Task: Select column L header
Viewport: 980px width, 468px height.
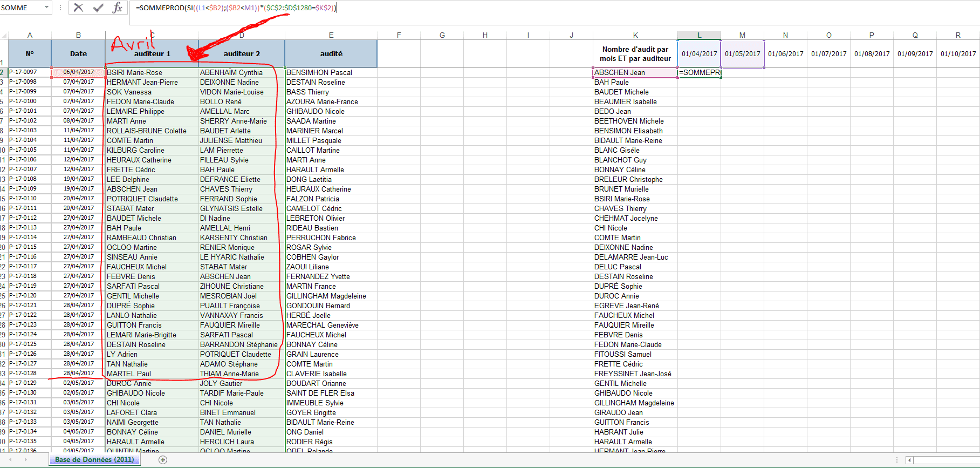Action: click(699, 35)
